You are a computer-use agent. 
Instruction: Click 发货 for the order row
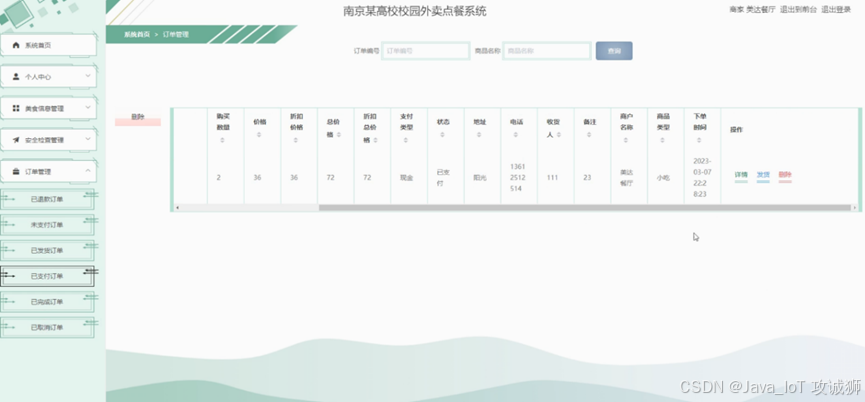coord(763,175)
